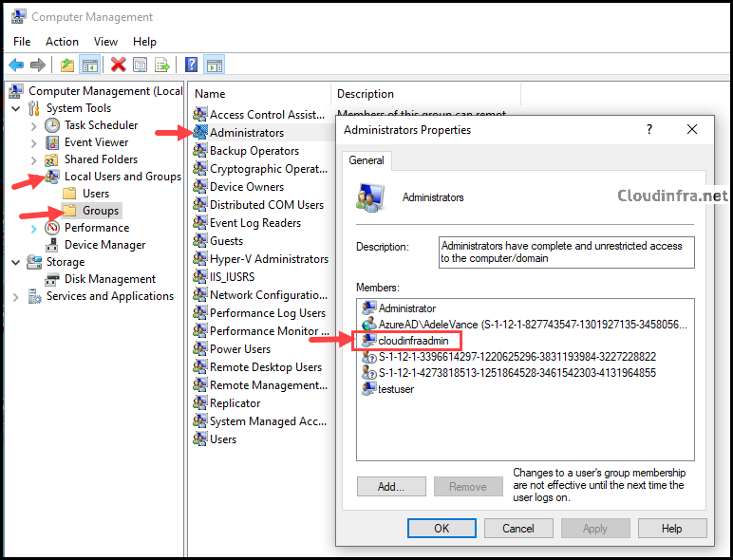The width and height of the screenshot is (733, 560).
Task: Click the System Tools wrench icon
Action: [33, 108]
